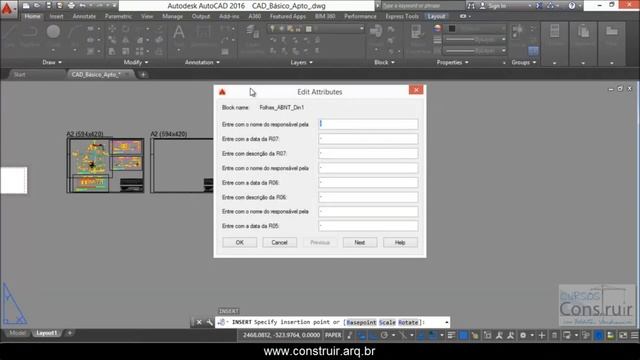640x360 pixels.
Task: Toggle the blue transparency square in status bar
Action: pyautogui.click(x=463, y=336)
